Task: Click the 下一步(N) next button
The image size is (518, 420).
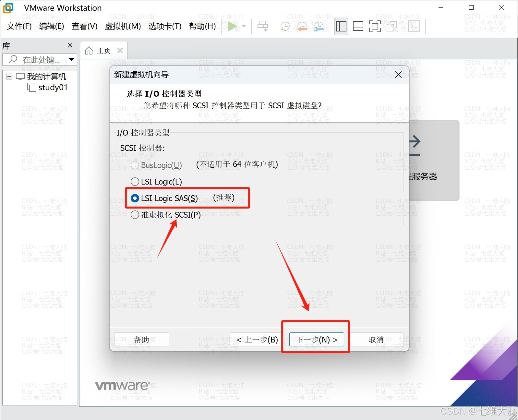Action: pos(317,340)
